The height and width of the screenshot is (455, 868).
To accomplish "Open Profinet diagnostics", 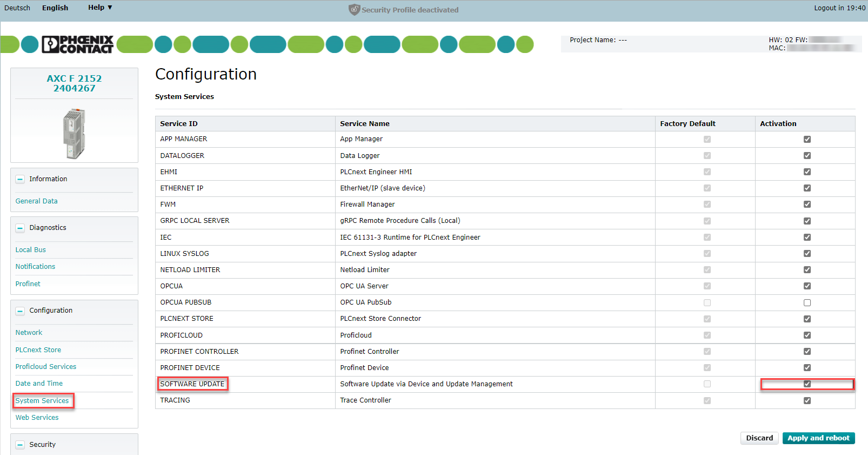I will [x=28, y=283].
